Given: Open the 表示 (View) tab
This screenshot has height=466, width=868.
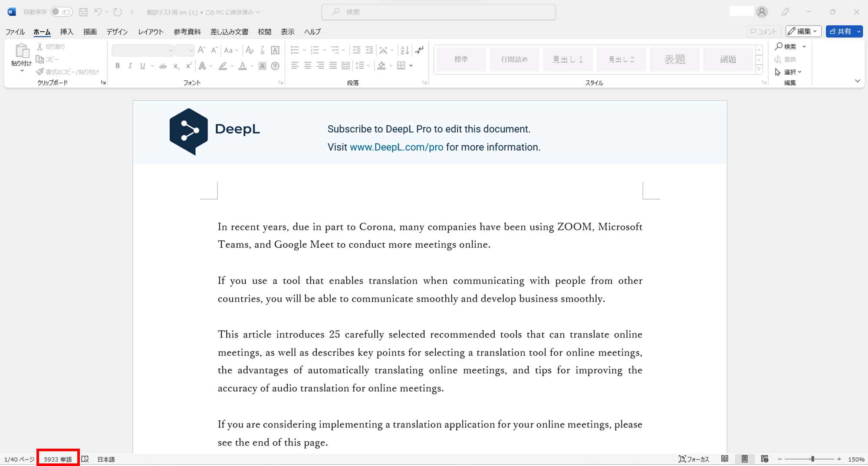Looking at the screenshot, I should (287, 32).
